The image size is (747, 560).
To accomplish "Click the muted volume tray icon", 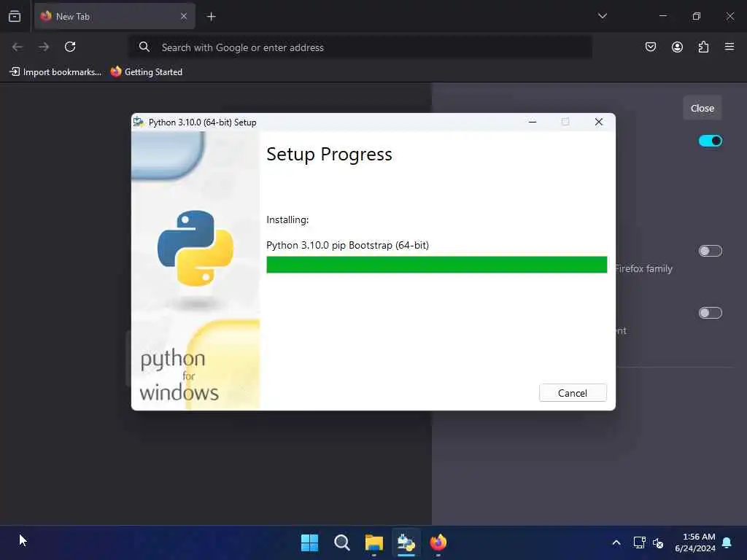I will (x=658, y=542).
